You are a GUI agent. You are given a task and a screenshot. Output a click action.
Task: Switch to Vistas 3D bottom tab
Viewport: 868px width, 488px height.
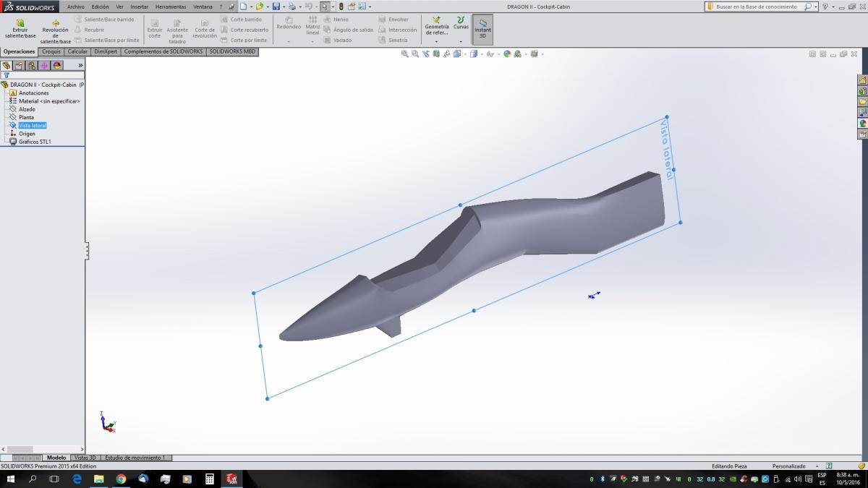[x=85, y=458]
